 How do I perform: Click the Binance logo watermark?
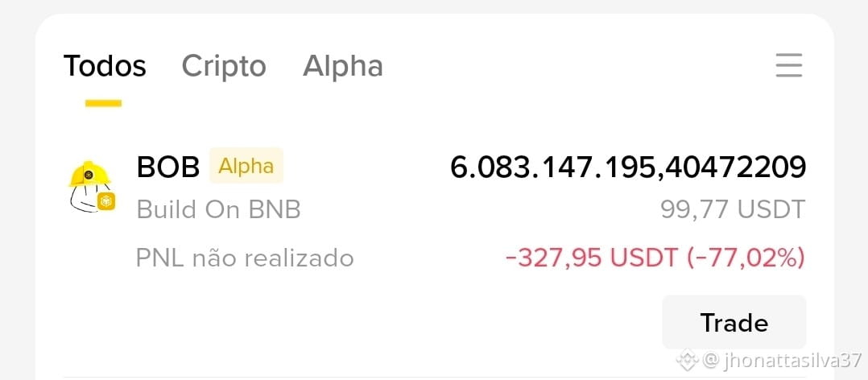click(688, 360)
